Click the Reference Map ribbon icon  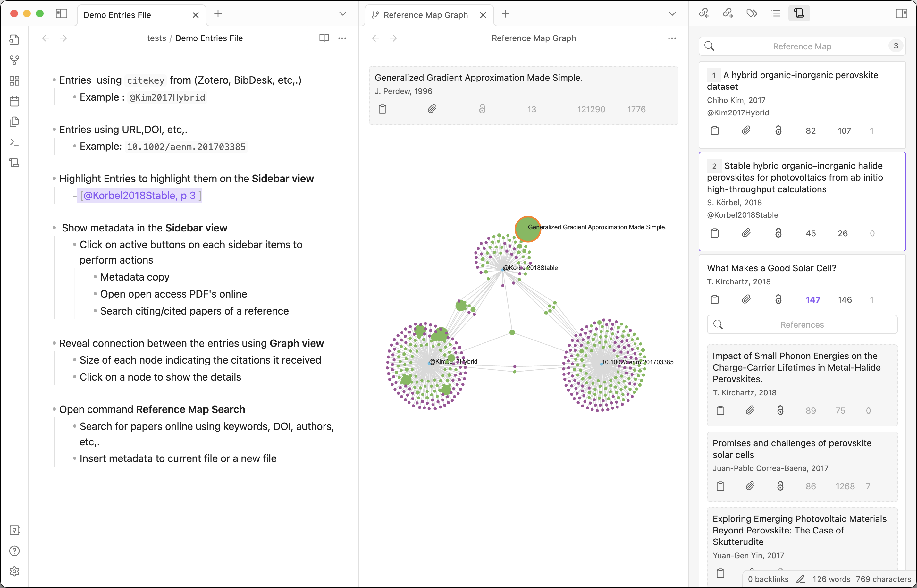[14, 163]
